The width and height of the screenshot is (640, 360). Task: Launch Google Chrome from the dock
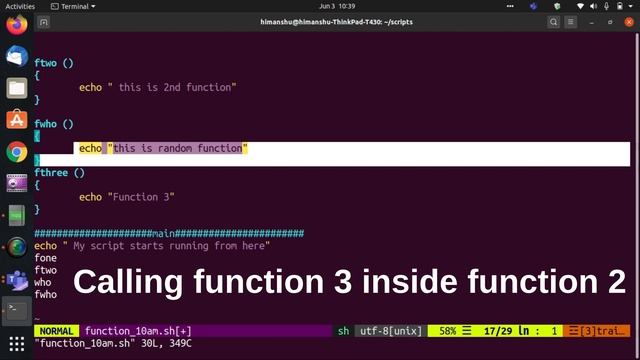(17, 152)
